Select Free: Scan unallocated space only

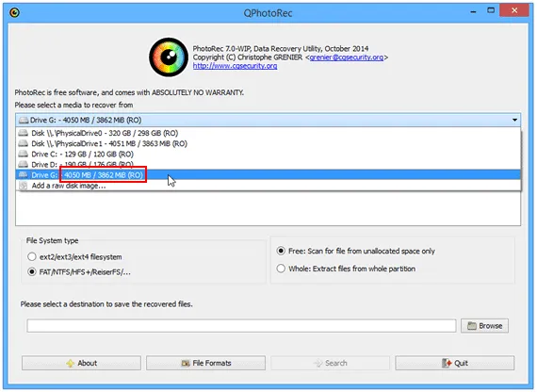click(281, 251)
